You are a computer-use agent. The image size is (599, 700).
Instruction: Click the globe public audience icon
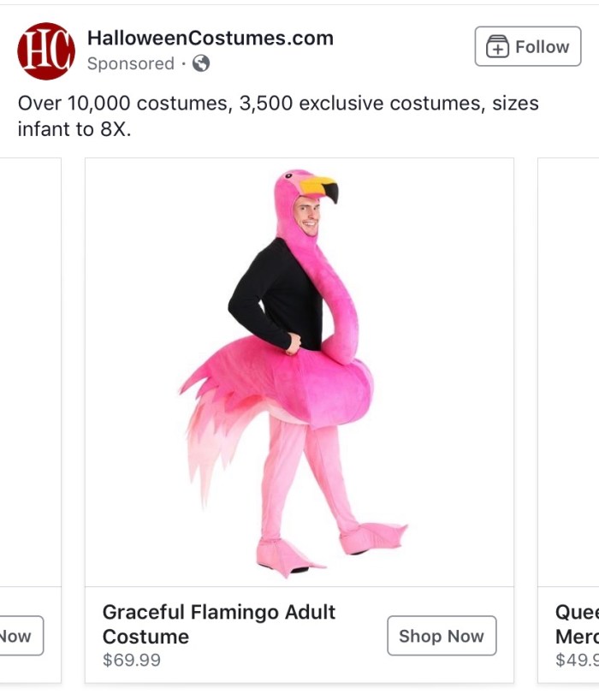(x=201, y=63)
